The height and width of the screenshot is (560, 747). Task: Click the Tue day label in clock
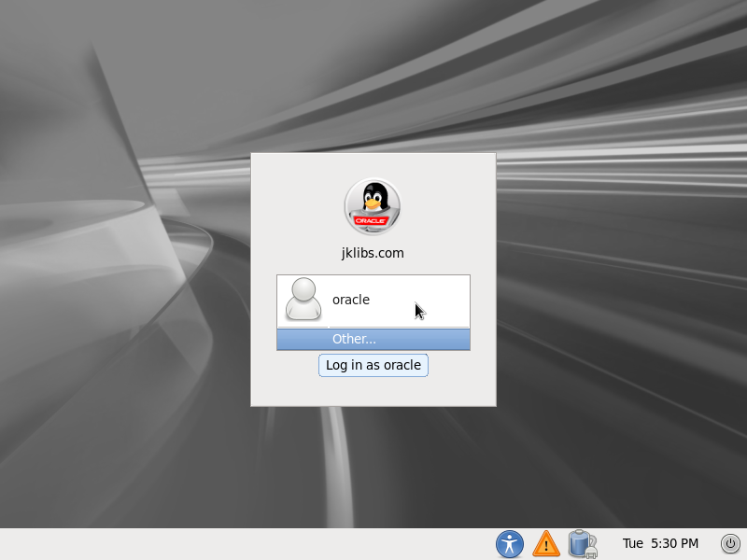633,543
